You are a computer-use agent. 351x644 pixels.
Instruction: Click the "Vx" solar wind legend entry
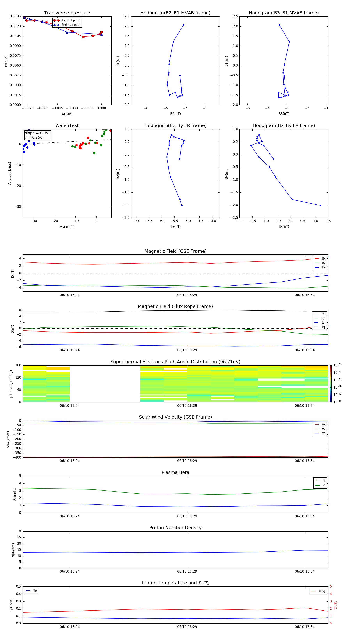tap(320, 425)
